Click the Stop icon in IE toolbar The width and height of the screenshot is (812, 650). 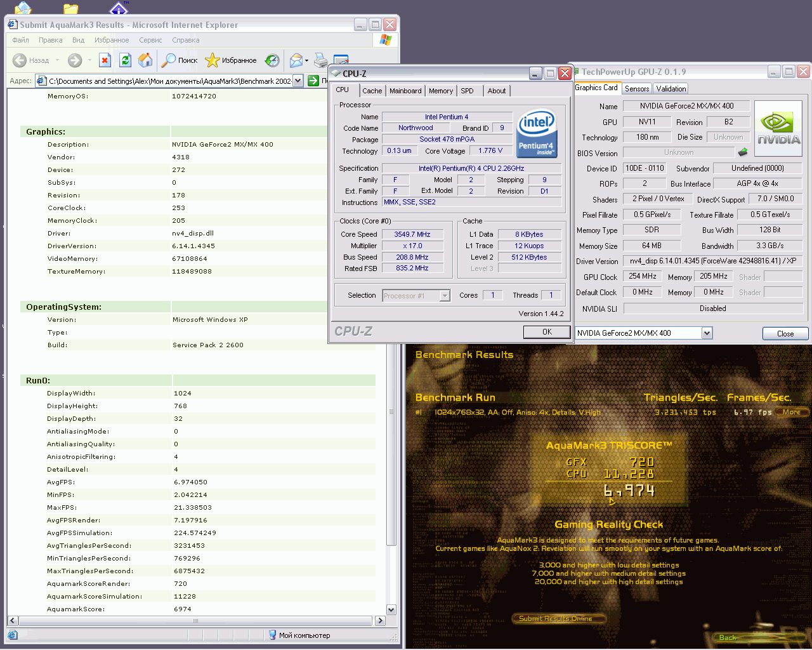point(105,60)
